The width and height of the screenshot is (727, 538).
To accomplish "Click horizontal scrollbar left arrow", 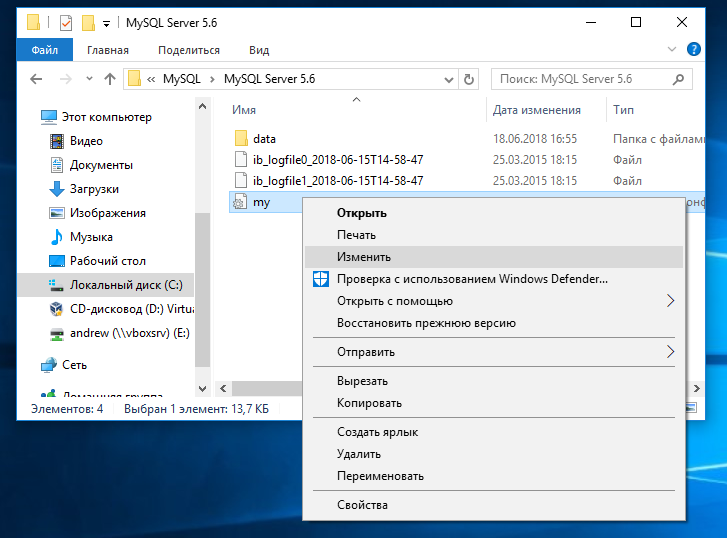I will click(223, 388).
